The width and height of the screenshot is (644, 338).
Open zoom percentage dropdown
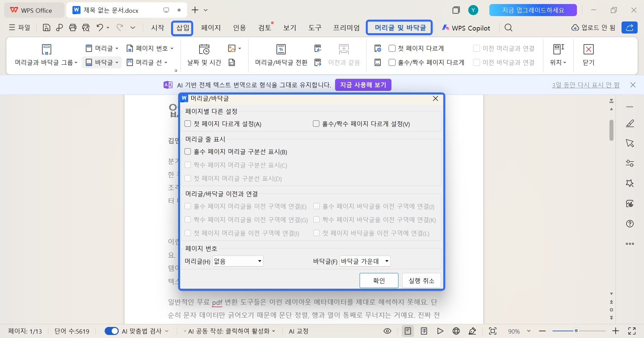[x=529, y=331]
